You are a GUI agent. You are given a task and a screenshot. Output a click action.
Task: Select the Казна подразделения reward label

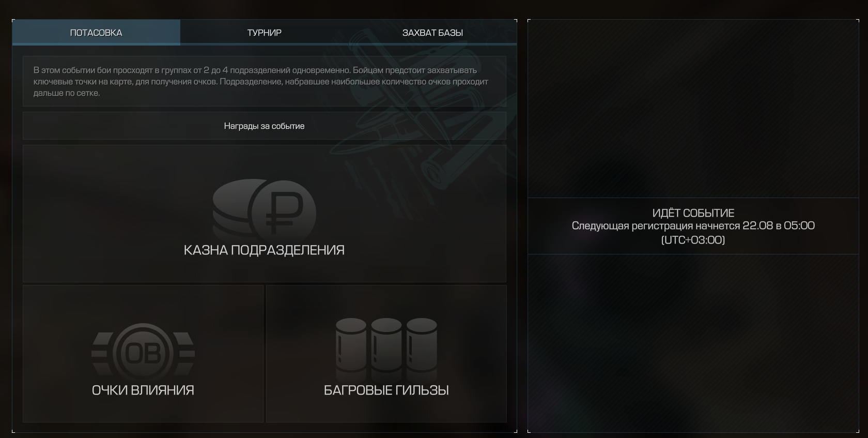264,250
